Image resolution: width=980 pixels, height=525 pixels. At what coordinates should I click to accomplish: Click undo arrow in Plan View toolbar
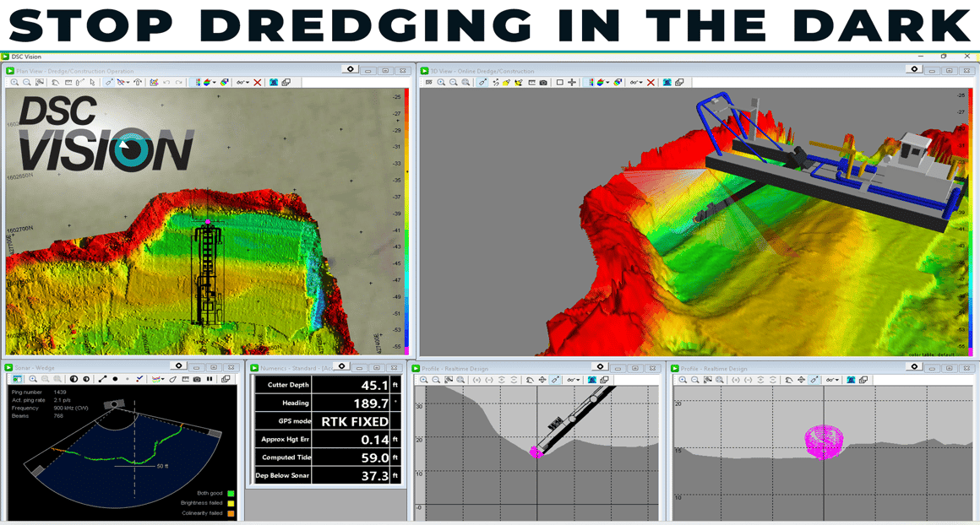point(166,83)
